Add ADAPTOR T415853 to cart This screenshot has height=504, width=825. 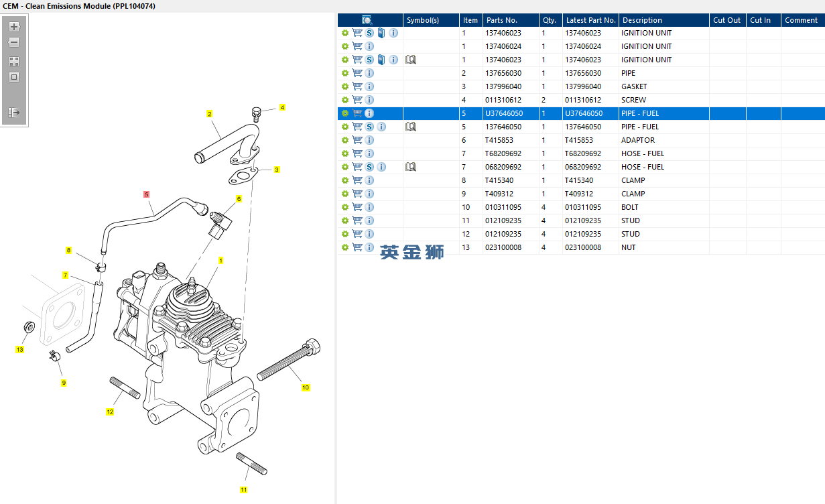pyautogui.click(x=357, y=140)
